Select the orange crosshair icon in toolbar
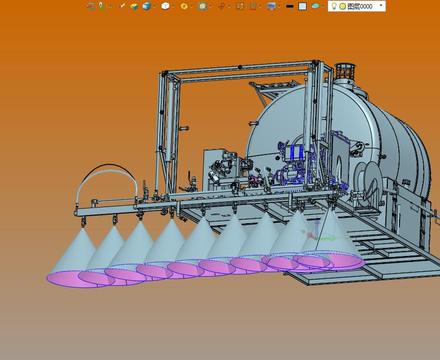440x360 pixels. pyautogui.click(x=221, y=6)
